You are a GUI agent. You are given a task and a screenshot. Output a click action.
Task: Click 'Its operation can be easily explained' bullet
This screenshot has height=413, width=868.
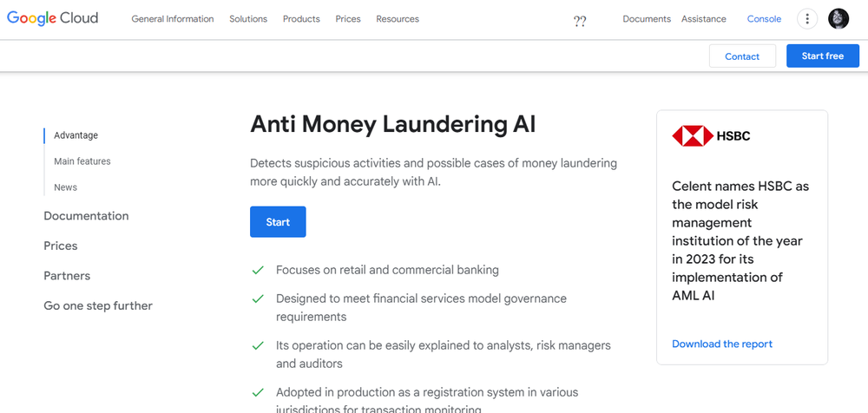click(x=444, y=354)
